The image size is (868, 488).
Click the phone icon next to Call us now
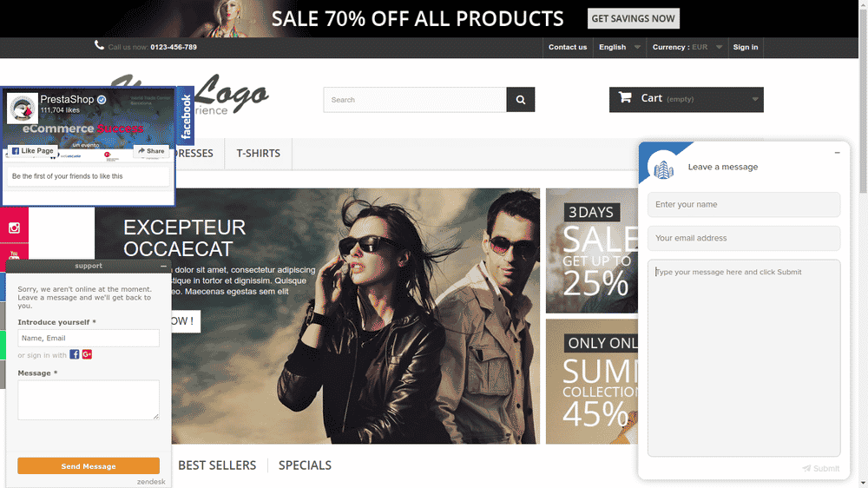(x=99, y=45)
